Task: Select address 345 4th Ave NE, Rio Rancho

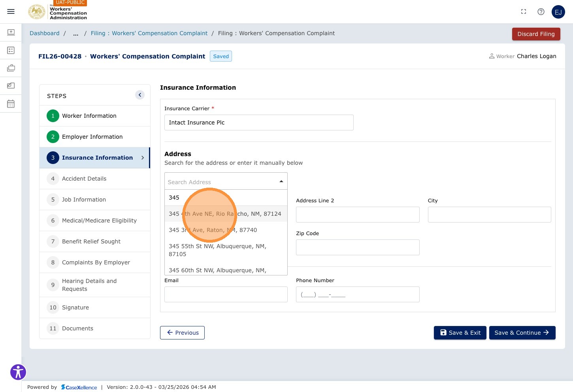Action: click(226, 214)
